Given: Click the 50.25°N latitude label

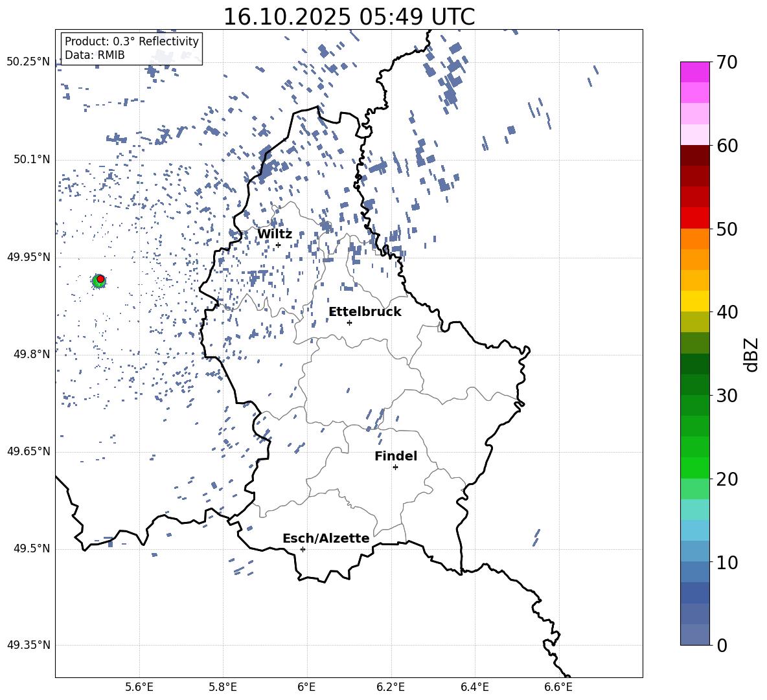Looking at the screenshot, I should [29, 62].
